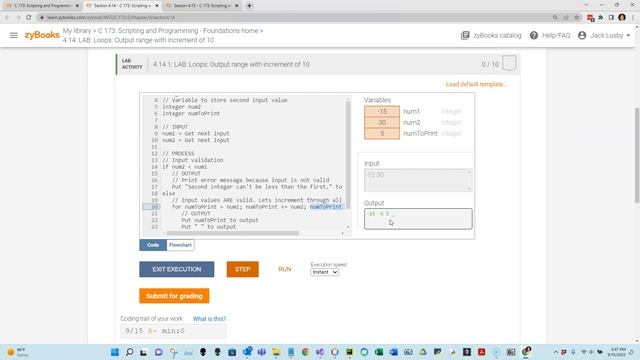Open the Chrome side panel icon
Viewport: 640px width, 360px height.
[x=611, y=18]
